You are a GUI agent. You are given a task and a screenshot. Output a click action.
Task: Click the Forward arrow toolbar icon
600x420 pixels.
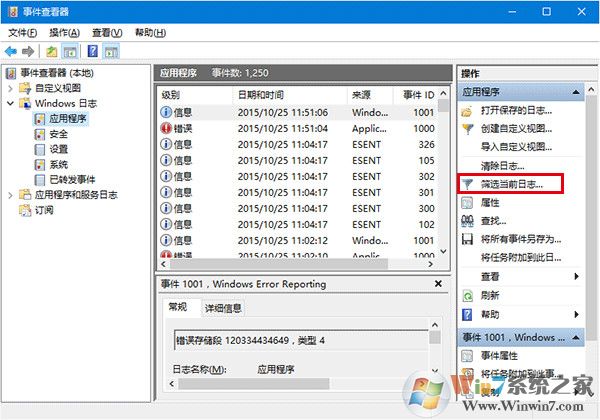(28, 51)
